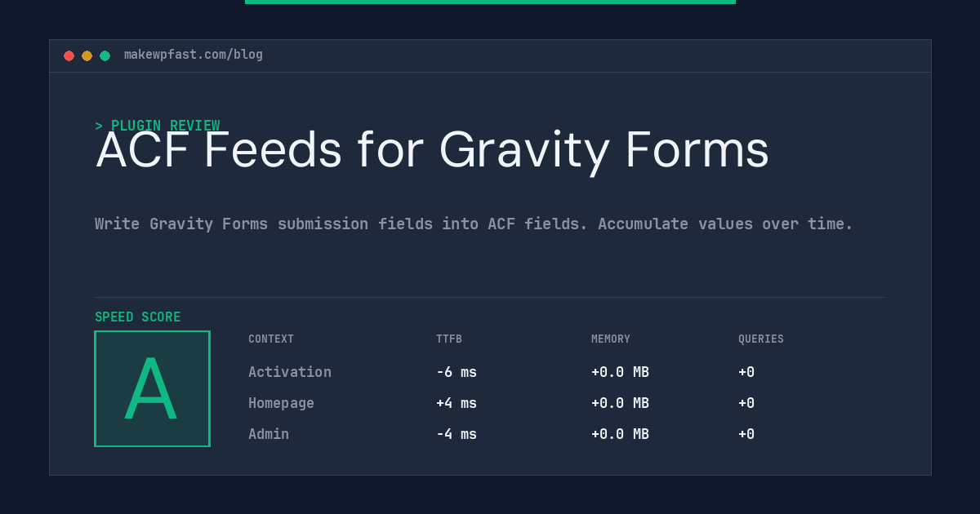Click the grade A score badge
Viewport: 980px width, 514px height.
point(152,388)
